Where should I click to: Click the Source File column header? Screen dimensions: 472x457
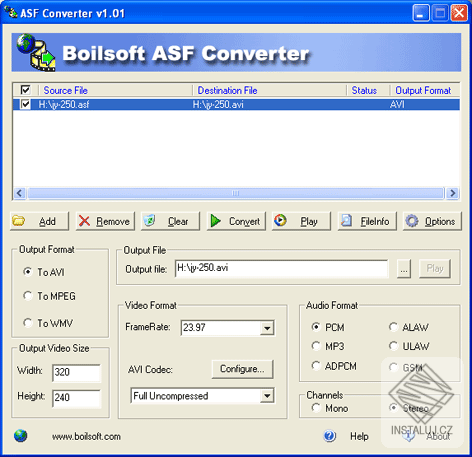point(116,90)
